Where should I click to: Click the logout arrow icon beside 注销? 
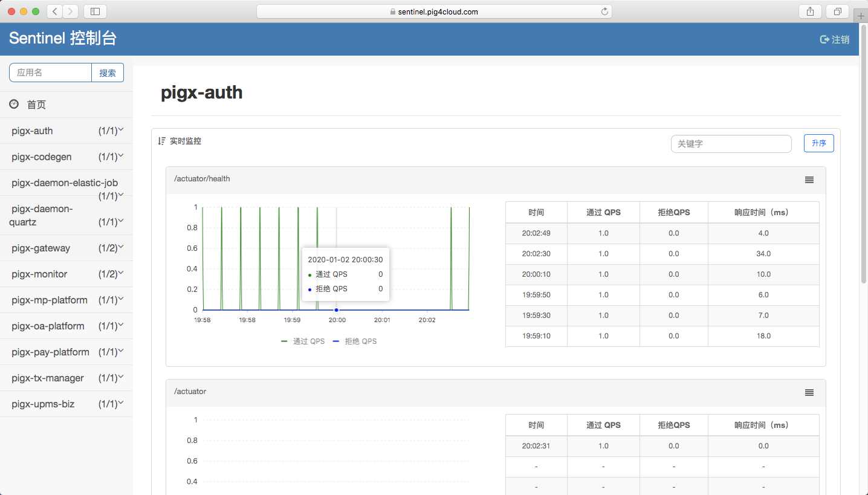pos(824,39)
